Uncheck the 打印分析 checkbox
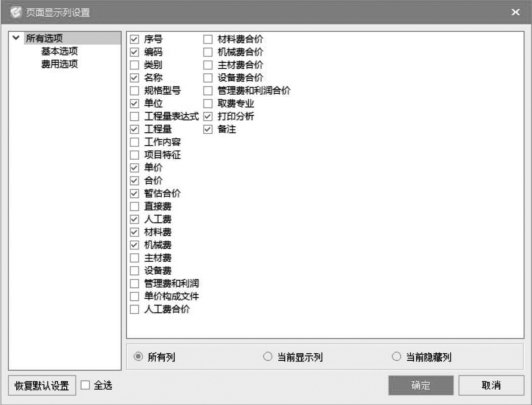Viewport: 532px width, 405px height. coord(208,116)
